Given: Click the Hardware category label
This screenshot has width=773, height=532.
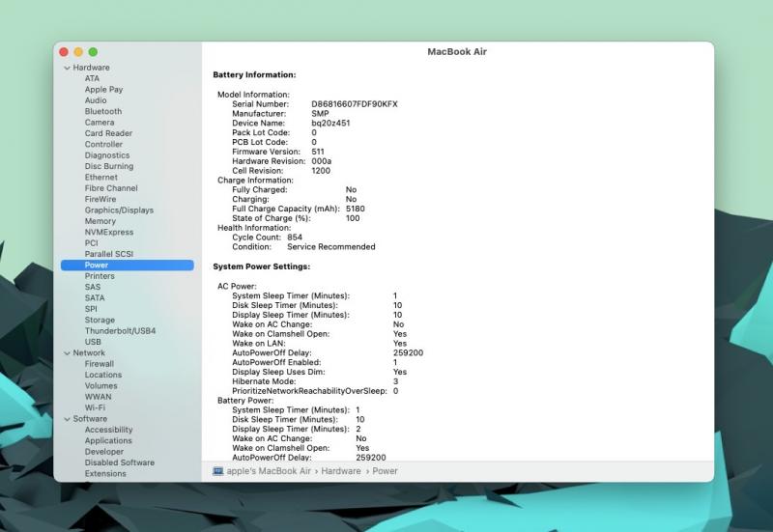Looking at the screenshot, I should point(91,68).
